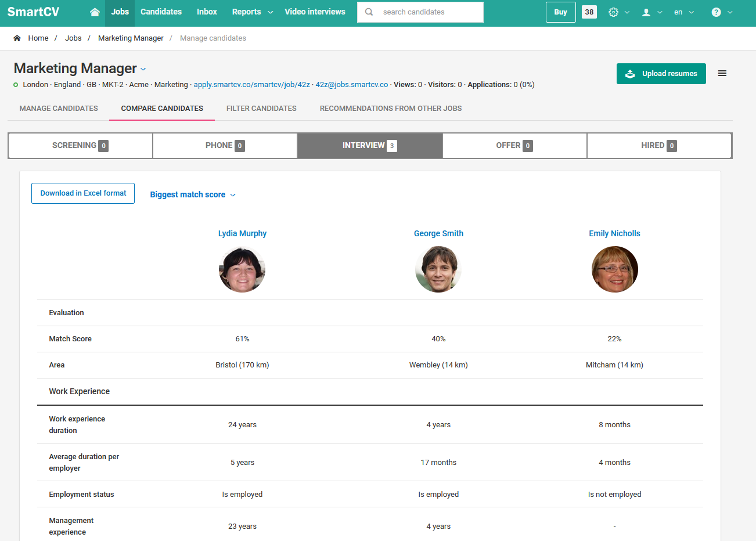Click Lydia Murphy's profile photo
756x541 pixels.
pyautogui.click(x=242, y=269)
